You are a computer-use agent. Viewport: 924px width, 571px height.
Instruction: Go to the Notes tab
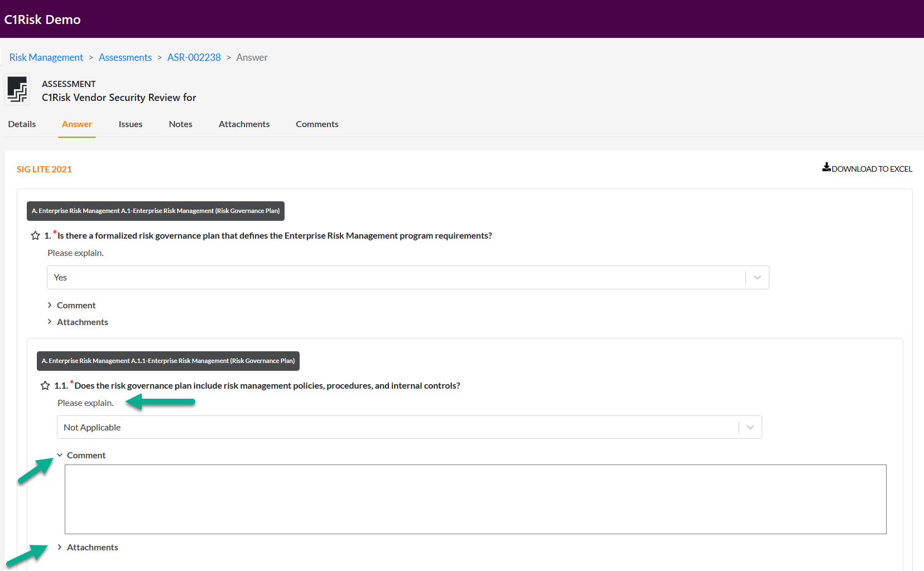(181, 124)
